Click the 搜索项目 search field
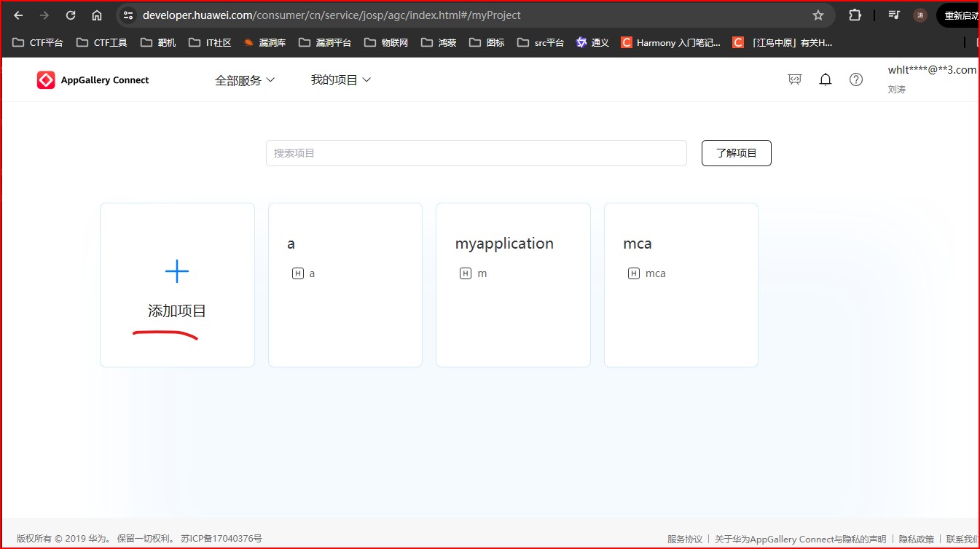The height and width of the screenshot is (549, 980). click(477, 153)
